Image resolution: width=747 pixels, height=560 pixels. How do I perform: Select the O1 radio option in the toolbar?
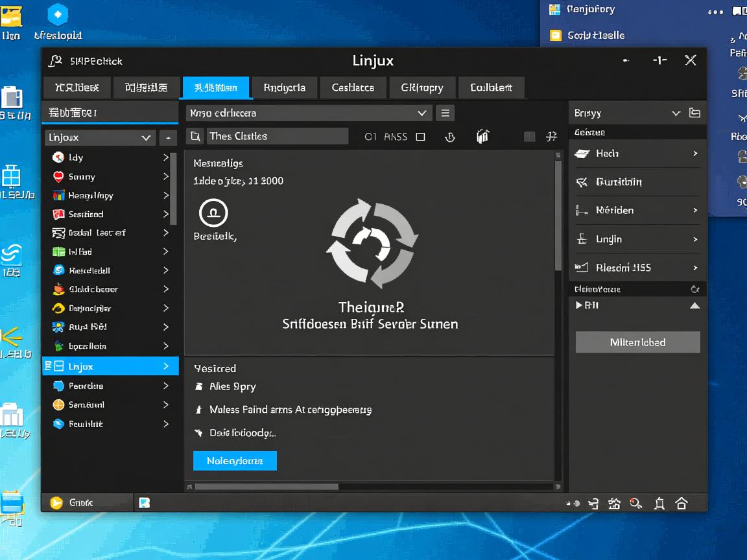(370, 137)
